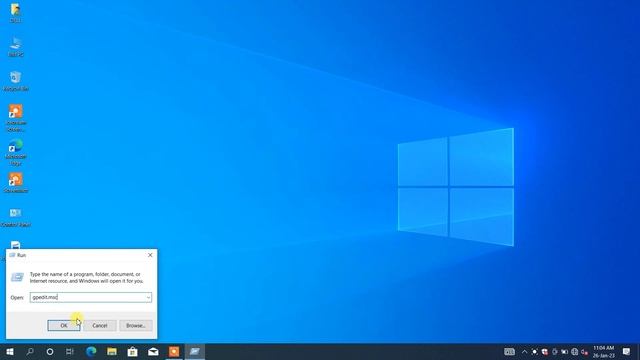
Task: Select the user folder desktop icon at top
Action: point(16,13)
